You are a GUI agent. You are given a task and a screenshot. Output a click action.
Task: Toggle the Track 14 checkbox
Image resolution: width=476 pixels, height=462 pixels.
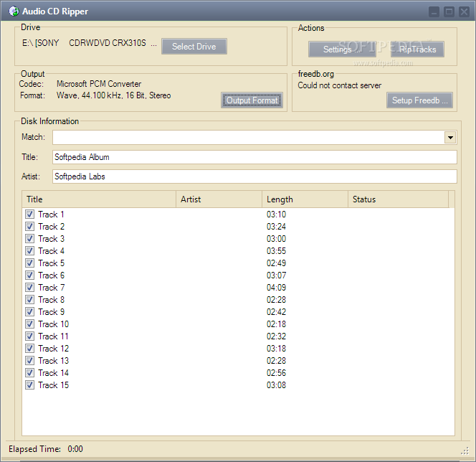[30, 373]
